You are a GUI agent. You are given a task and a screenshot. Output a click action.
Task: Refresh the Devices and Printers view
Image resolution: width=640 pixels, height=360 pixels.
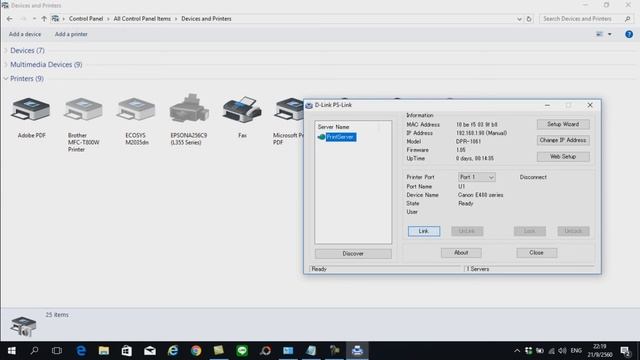[529, 19]
